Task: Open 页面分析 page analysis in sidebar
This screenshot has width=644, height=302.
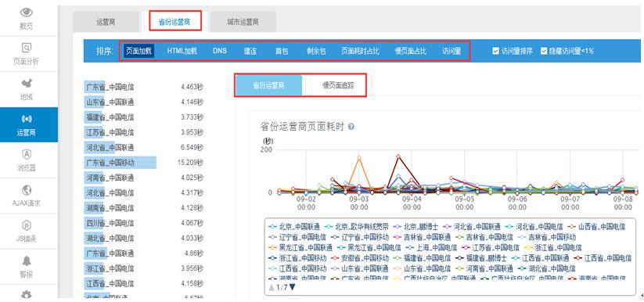Action: click(x=27, y=54)
